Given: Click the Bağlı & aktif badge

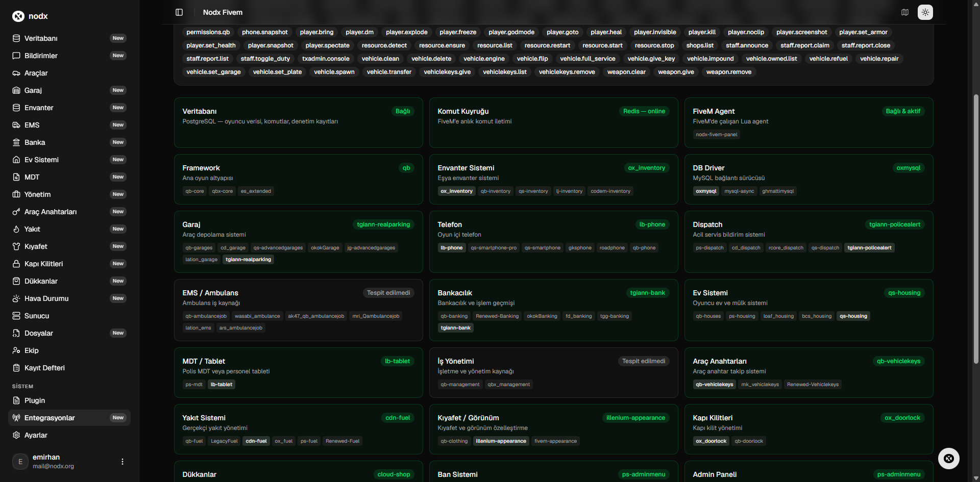Looking at the screenshot, I should point(903,111).
